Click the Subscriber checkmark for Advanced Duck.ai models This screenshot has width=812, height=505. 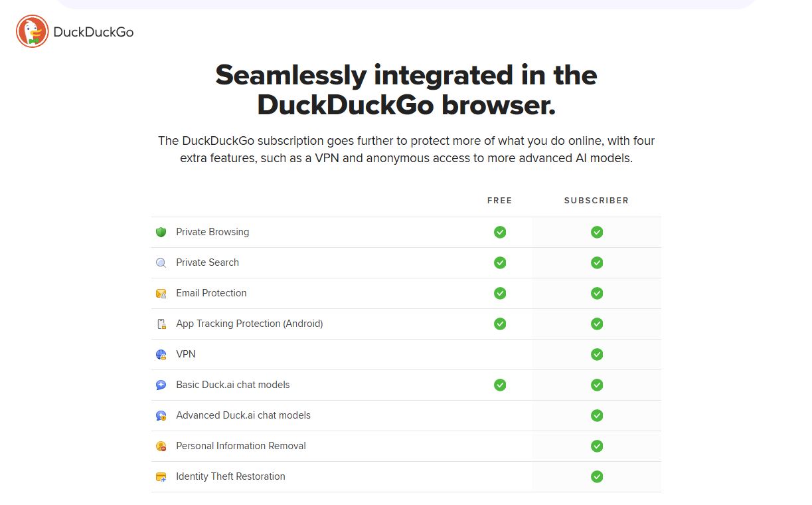point(596,415)
